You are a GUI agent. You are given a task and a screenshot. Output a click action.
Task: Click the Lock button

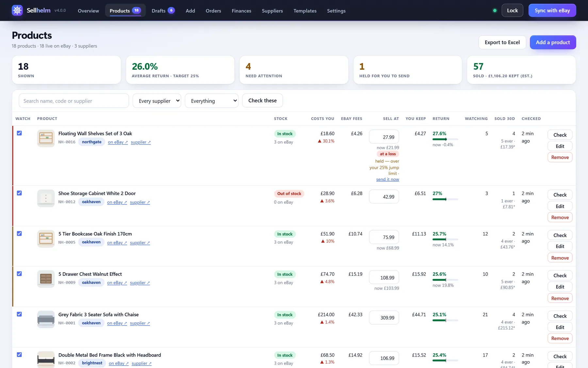(512, 10)
